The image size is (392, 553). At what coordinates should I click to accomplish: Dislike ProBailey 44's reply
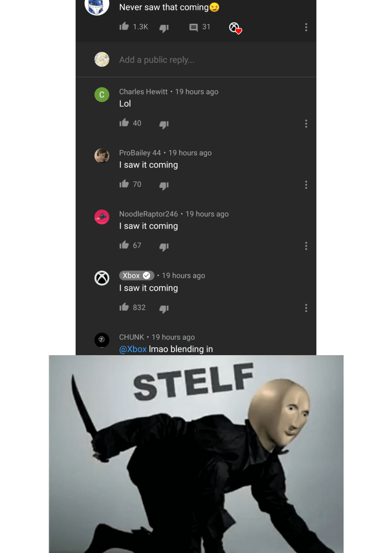coord(164,185)
